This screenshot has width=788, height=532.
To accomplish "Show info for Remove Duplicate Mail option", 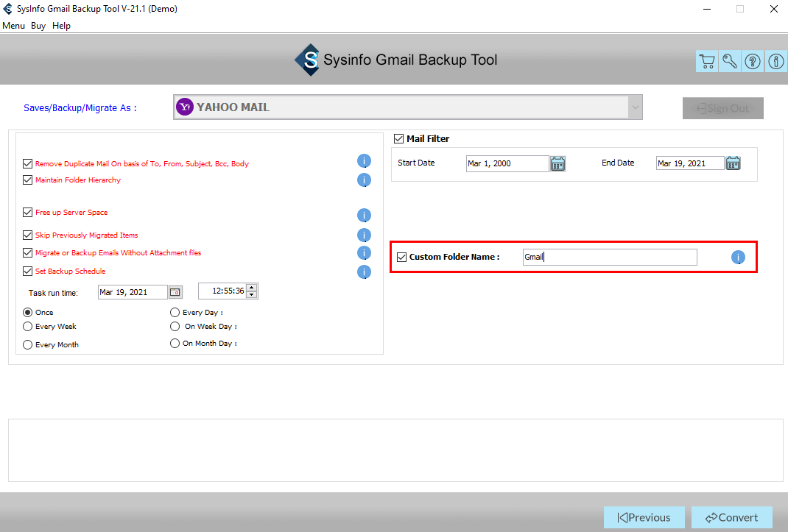I will [364, 160].
